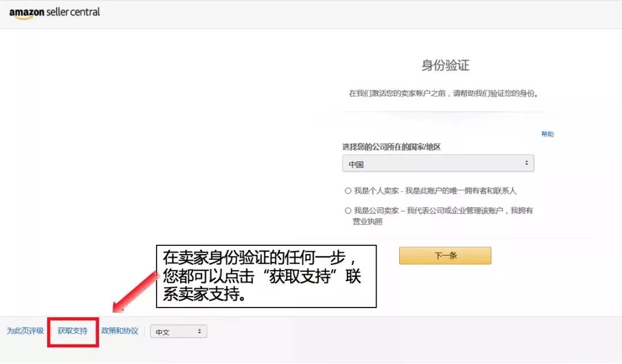
Task: Click the black-bordered annotation text box
Action: 266,276
